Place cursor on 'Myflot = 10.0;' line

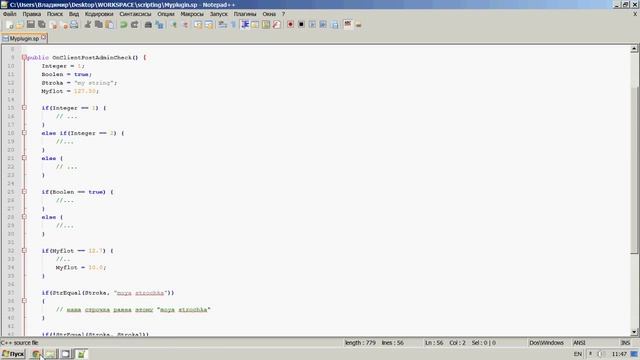click(81, 267)
